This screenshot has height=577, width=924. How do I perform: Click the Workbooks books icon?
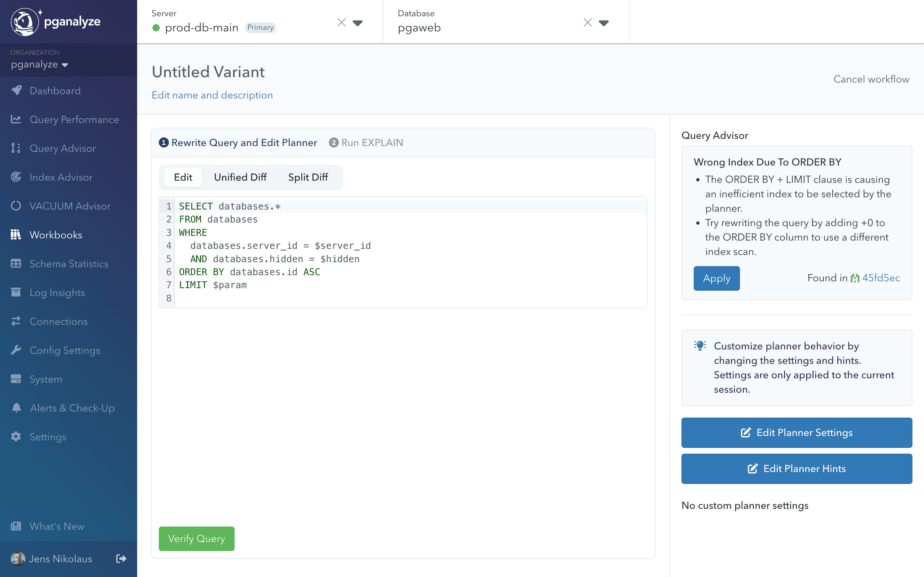pos(16,235)
